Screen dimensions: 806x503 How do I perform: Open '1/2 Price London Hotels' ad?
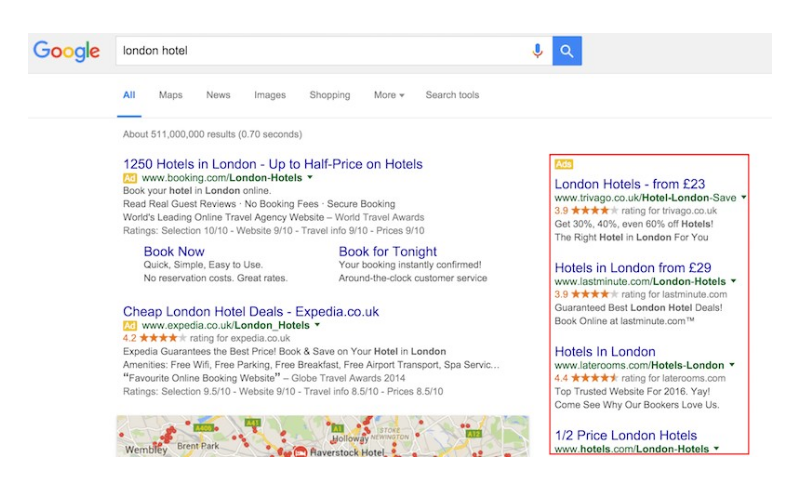pos(626,436)
